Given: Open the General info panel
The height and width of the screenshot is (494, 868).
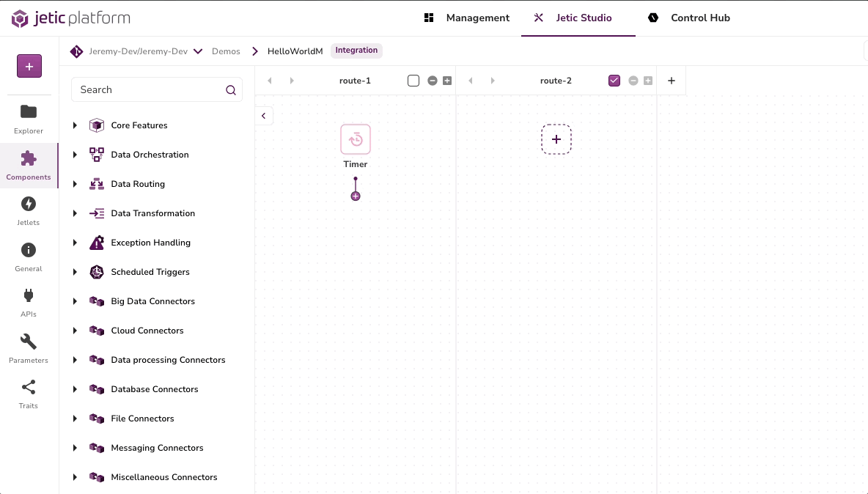Looking at the screenshot, I should (x=29, y=257).
